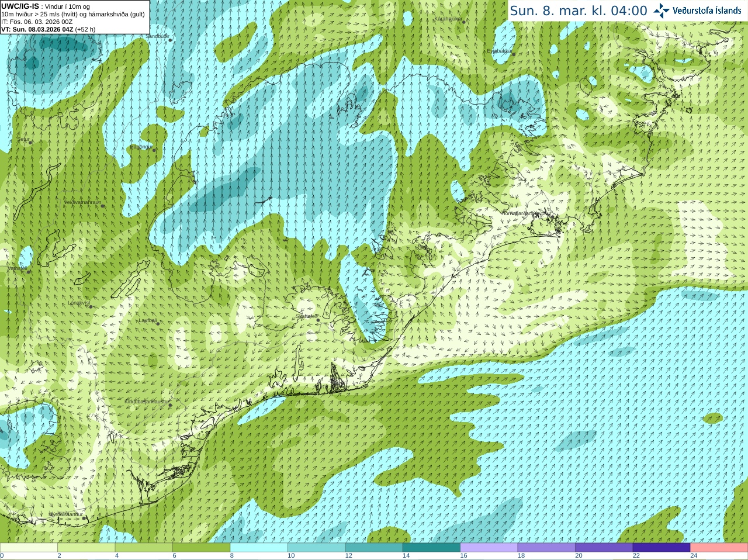748x560 pixels.
Task: Click the 18–20 m/s purple legend swatch
Action: point(546,548)
